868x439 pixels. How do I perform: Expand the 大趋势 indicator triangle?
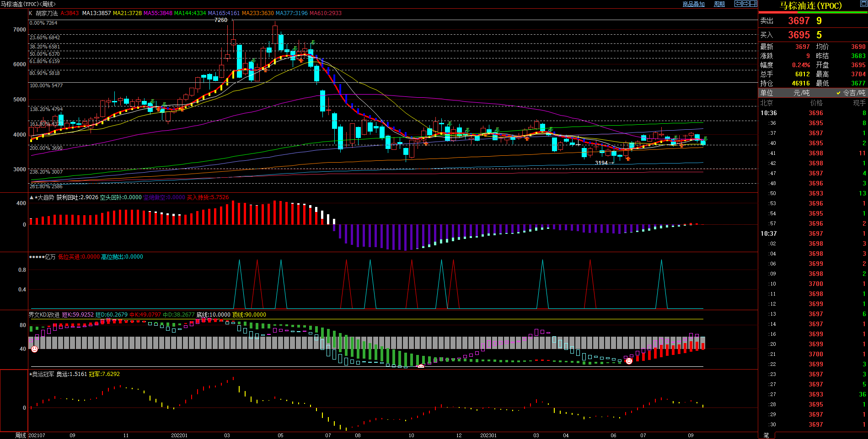(x=31, y=197)
